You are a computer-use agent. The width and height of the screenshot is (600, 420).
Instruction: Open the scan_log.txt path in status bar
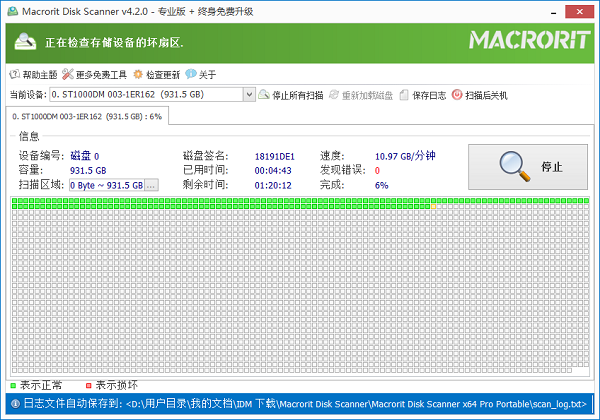pos(350,405)
